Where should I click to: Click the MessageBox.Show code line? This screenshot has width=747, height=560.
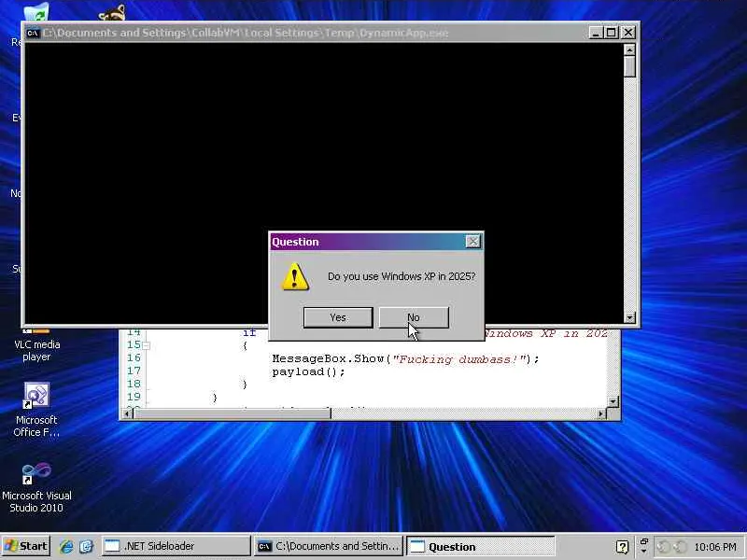click(x=405, y=359)
